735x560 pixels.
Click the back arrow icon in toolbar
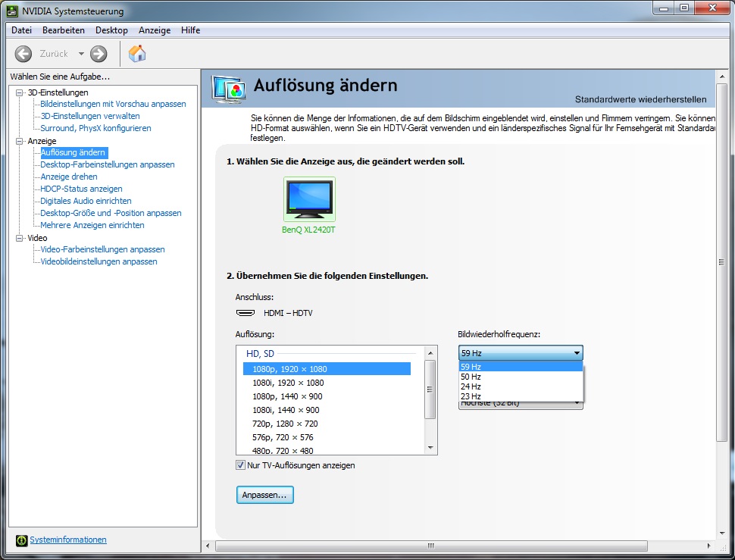[23, 54]
